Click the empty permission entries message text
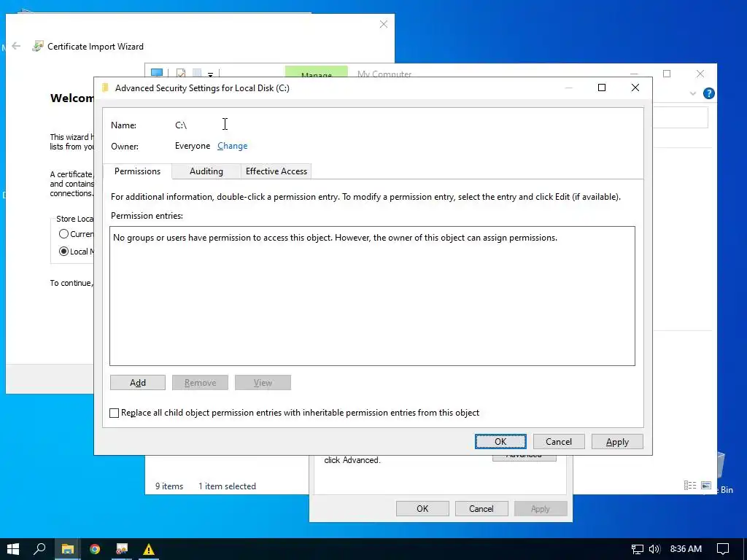Screen dimensions: 747x560 tap(335, 237)
